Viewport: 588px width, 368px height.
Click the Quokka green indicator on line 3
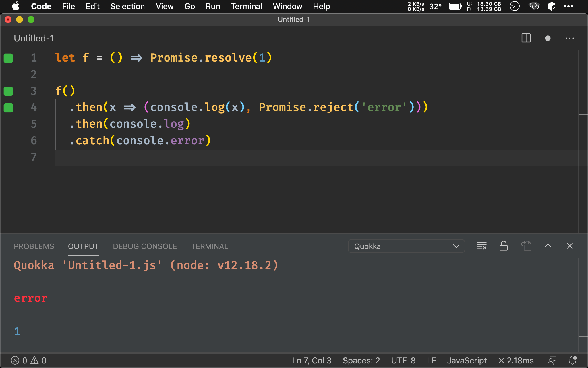8,91
